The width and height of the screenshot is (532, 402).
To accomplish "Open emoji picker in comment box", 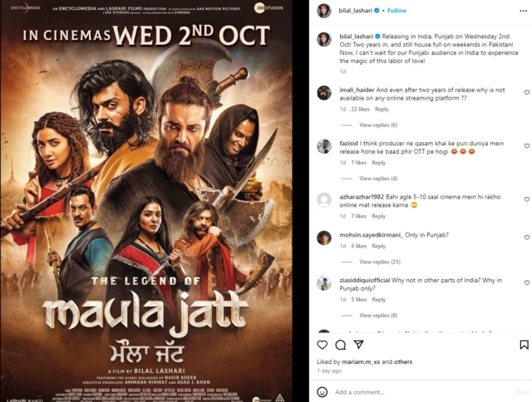I will (322, 392).
